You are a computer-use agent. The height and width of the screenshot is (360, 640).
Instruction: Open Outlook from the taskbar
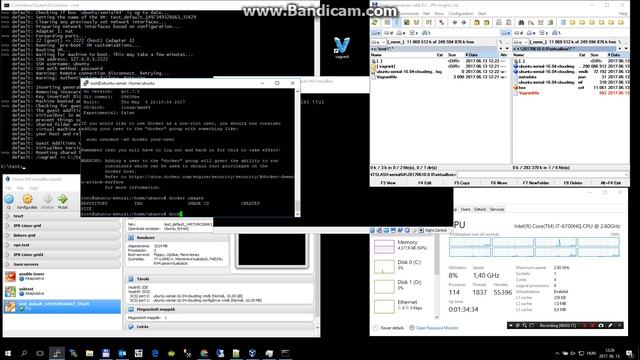click(x=122, y=353)
